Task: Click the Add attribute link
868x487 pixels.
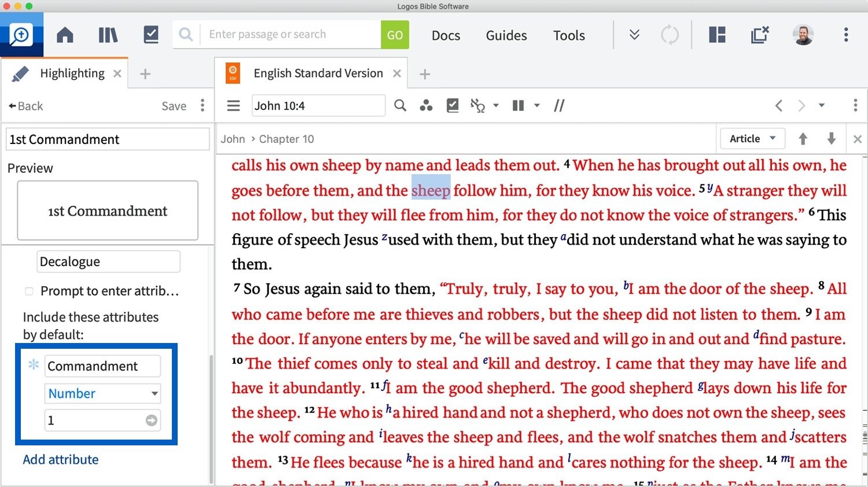Action: pyautogui.click(x=60, y=459)
